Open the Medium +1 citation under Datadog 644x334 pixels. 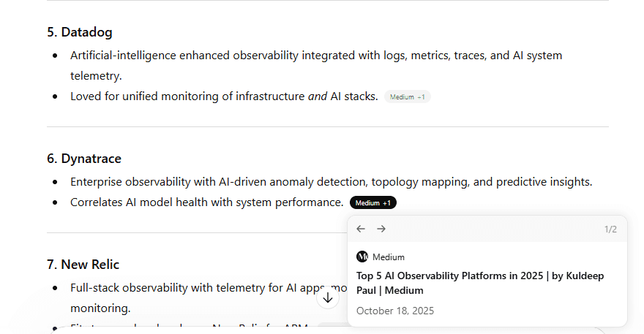click(x=408, y=96)
